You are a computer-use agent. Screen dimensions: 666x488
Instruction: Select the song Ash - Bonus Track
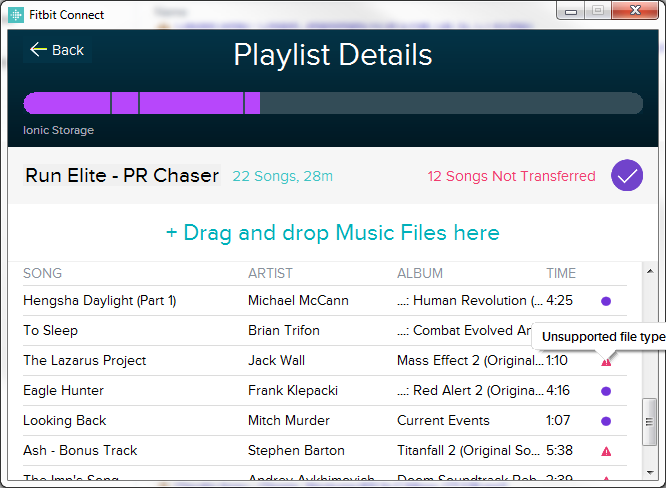coord(80,450)
